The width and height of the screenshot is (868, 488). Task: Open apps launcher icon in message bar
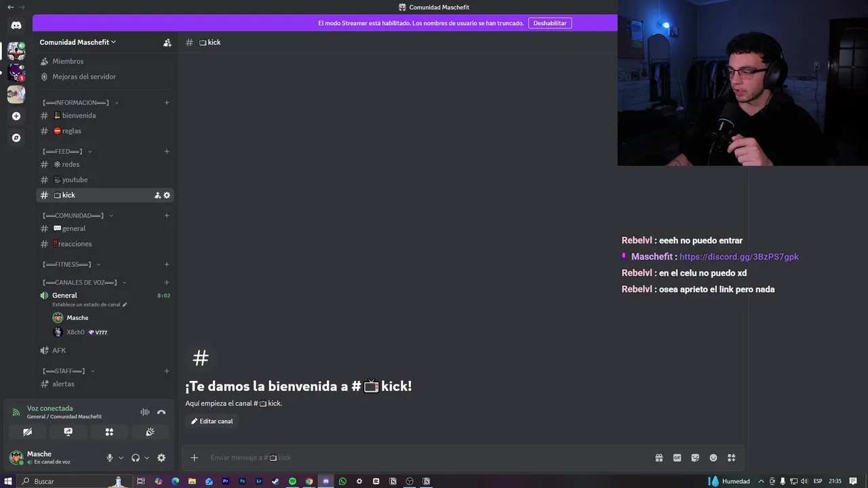(x=731, y=457)
